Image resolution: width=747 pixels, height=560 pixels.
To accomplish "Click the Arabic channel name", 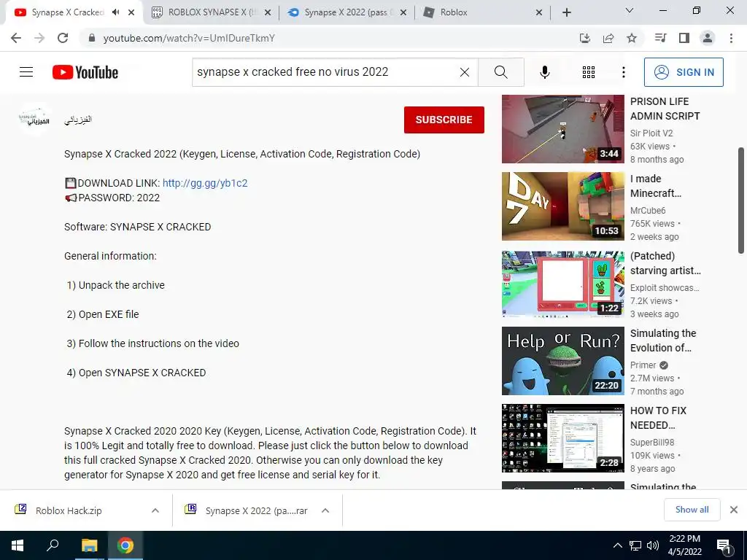I will (x=78, y=120).
